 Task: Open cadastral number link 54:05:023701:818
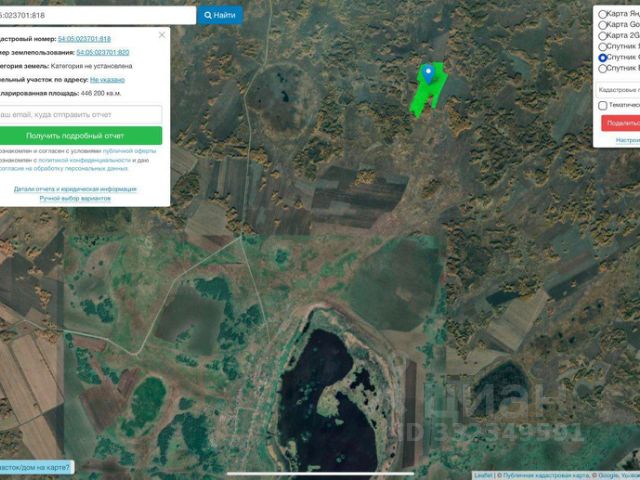click(84, 39)
